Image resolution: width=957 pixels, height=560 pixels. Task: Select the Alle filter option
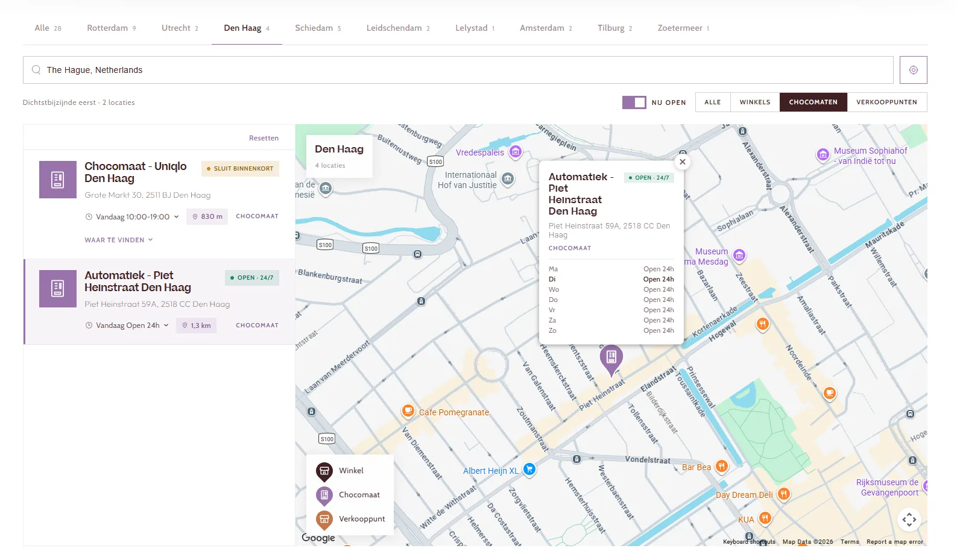pos(713,102)
